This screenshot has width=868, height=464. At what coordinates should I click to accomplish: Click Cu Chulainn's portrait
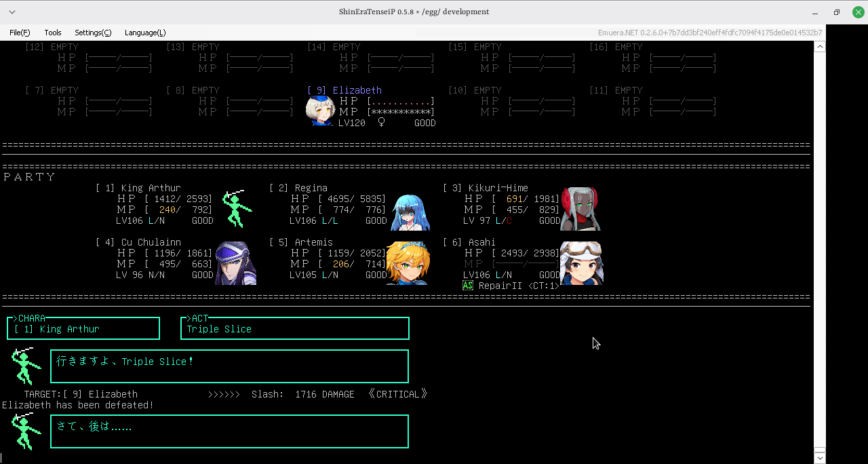tap(235, 263)
